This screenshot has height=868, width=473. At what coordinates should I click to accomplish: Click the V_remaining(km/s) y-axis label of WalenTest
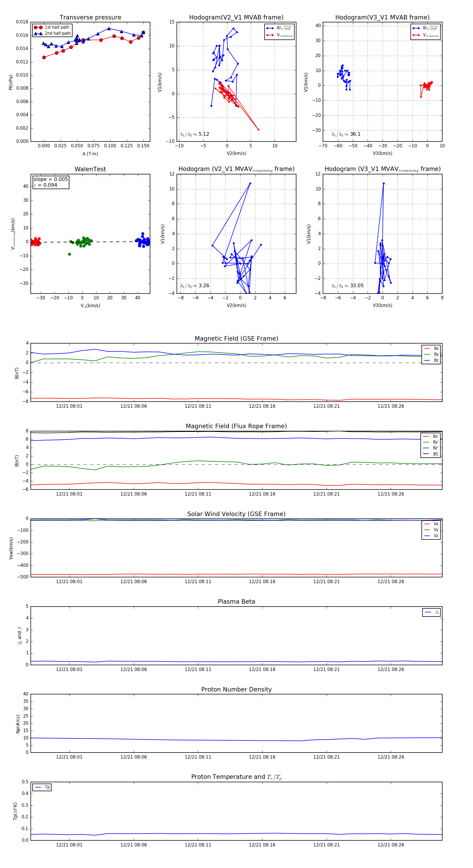pos(13,234)
